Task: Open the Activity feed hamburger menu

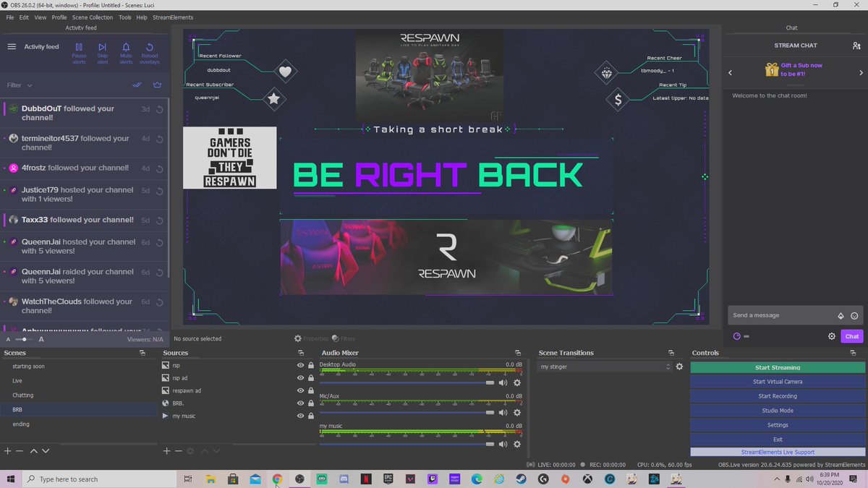Action: click(x=12, y=47)
